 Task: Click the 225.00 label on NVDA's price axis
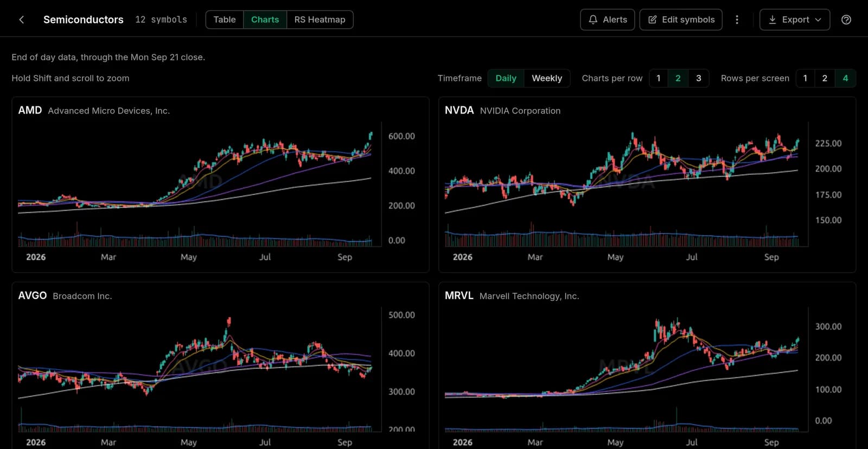click(x=828, y=143)
